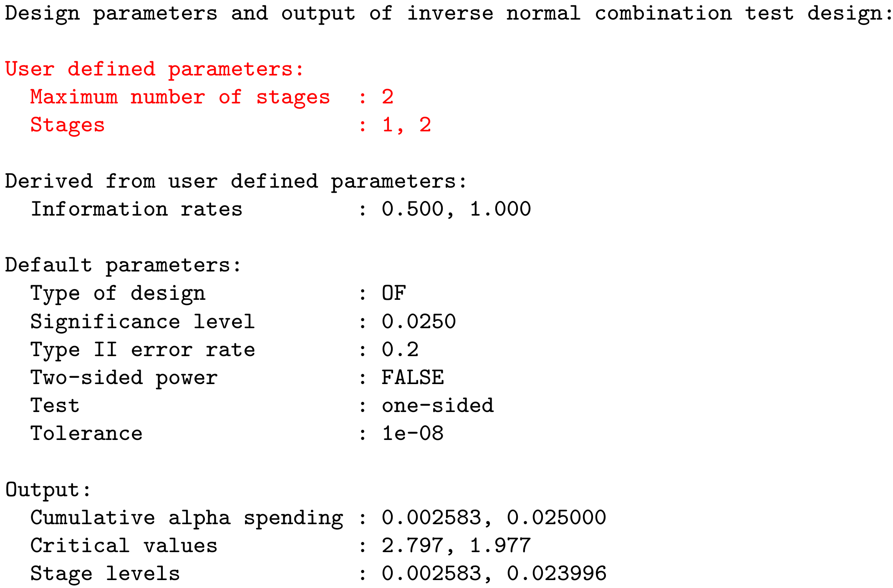
Task: Click the critical values '2.797, 1.977'
Action: pyautogui.click(x=456, y=546)
